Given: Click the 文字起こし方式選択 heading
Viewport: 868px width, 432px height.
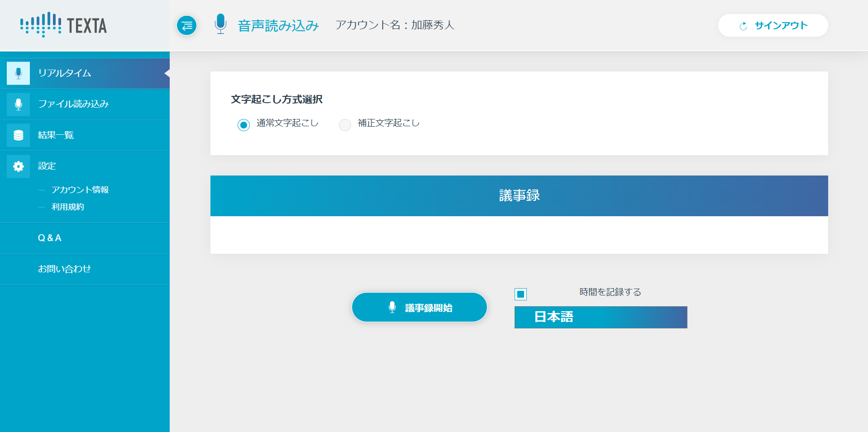Looking at the screenshot, I should pyautogui.click(x=277, y=100).
